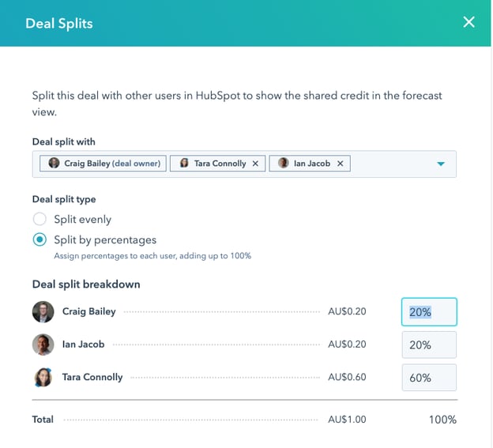Select the Split evenly option
This screenshot has width=493, height=448.
coord(40,219)
